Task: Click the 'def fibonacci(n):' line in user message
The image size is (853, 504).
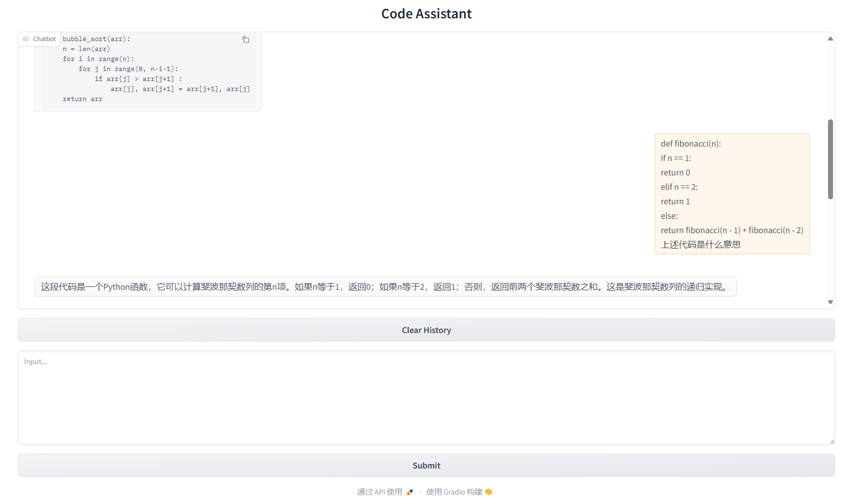Action: (x=691, y=144)
